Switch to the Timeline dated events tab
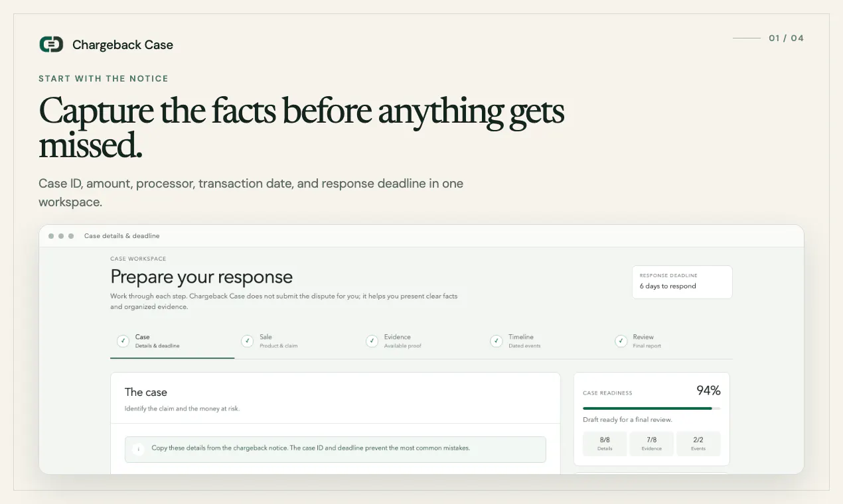 click(x=546, y=341)
